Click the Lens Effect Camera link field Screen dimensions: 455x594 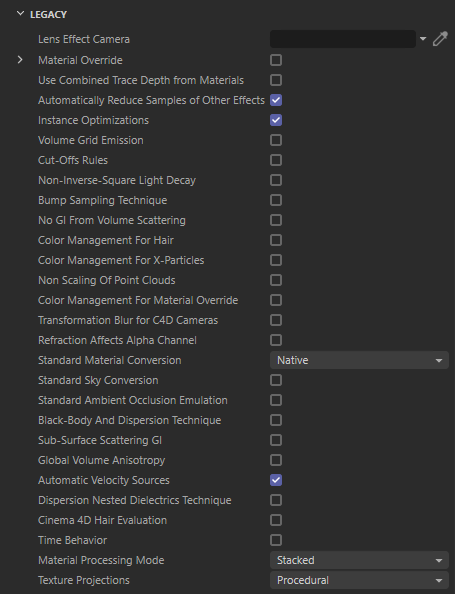(x=343, y=39)
